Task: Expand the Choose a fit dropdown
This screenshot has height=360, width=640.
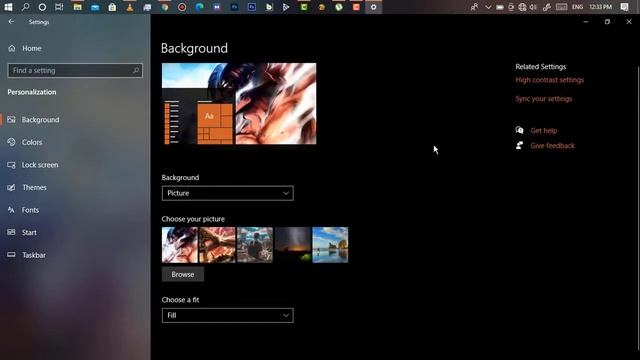Action: coord(227,315)
